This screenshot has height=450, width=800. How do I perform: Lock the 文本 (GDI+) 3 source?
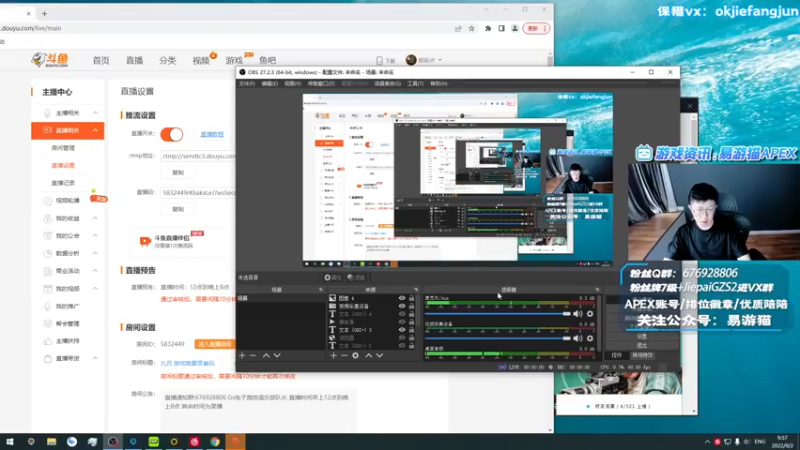[x=411, y=330]
